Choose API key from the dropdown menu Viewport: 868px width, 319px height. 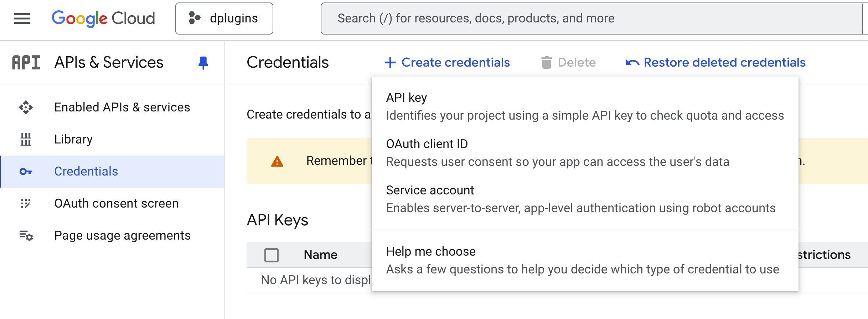pyautogui.click(x=585, y=106)
